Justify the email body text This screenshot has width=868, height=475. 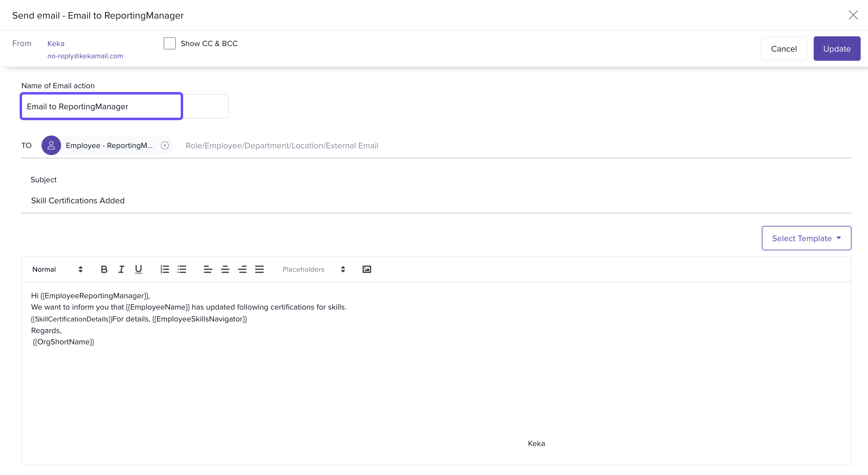259,269
